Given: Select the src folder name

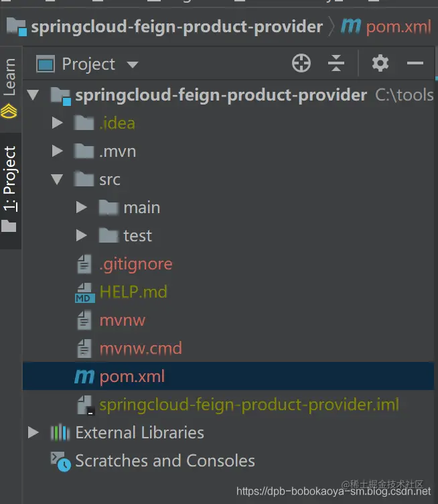Looking at the screenshot, I should (110, 180).
